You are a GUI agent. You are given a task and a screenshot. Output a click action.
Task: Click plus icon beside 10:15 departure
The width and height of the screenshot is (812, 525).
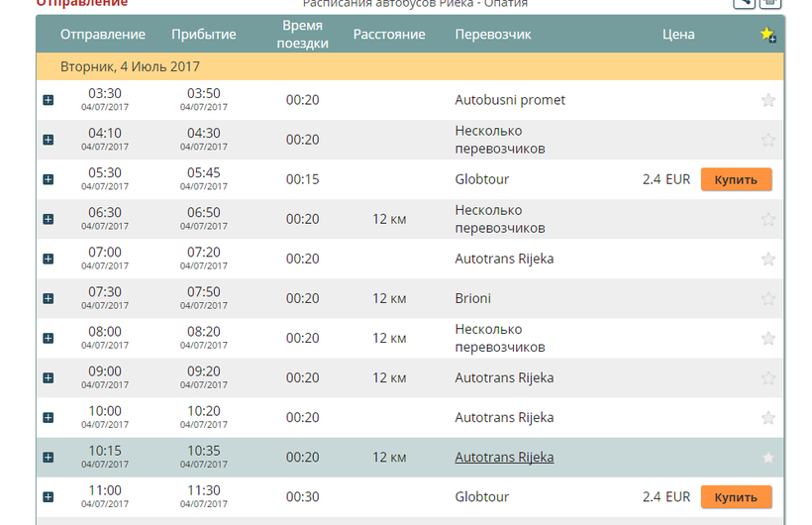pos(49,458)
